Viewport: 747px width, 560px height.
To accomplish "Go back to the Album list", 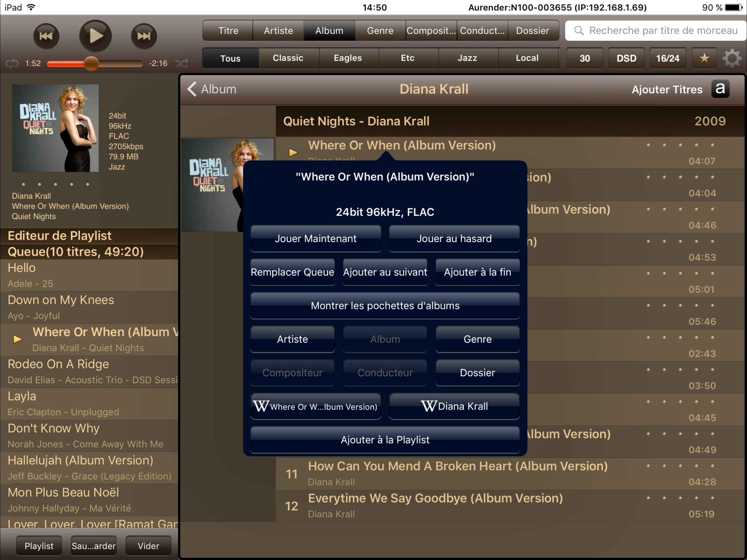I will [212, 89].
